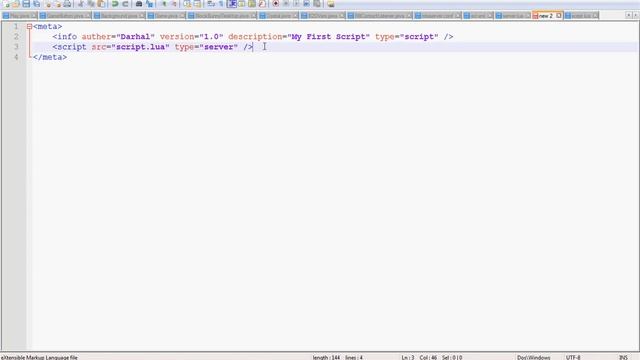Click line number 1 in margin

(x=16, y=27)
